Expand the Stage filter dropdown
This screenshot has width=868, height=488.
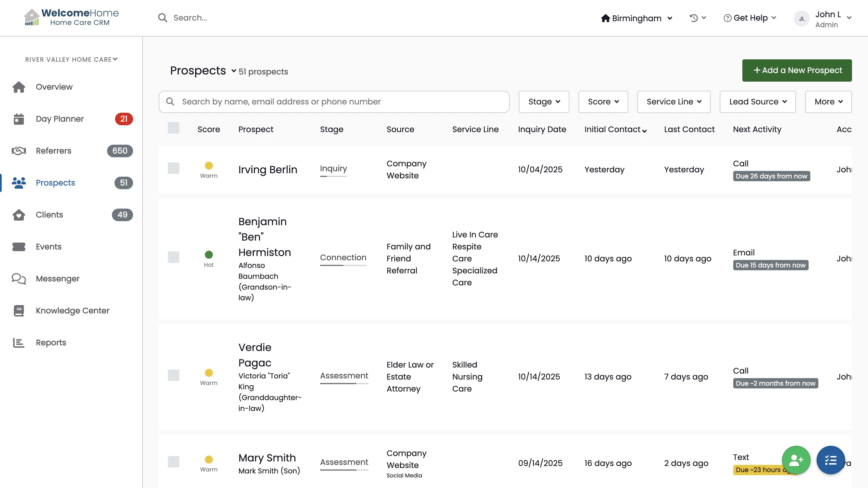tap(544, 102)
